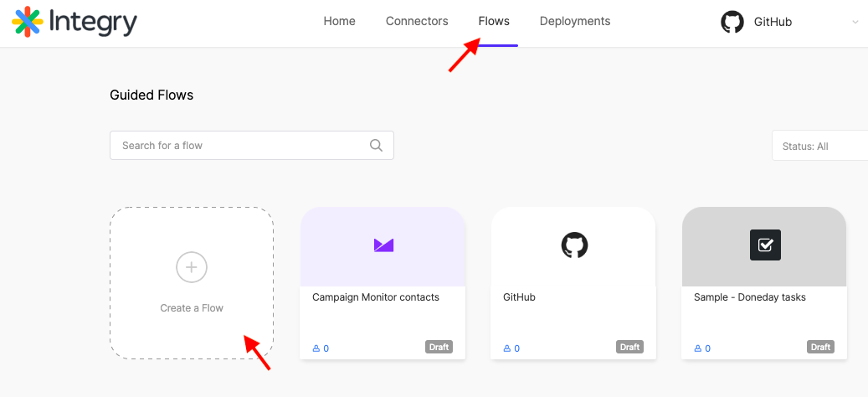Open the GitHub flow card title
Image resolution: width=868 pixels, height=397 pixels.
(519, 297)
